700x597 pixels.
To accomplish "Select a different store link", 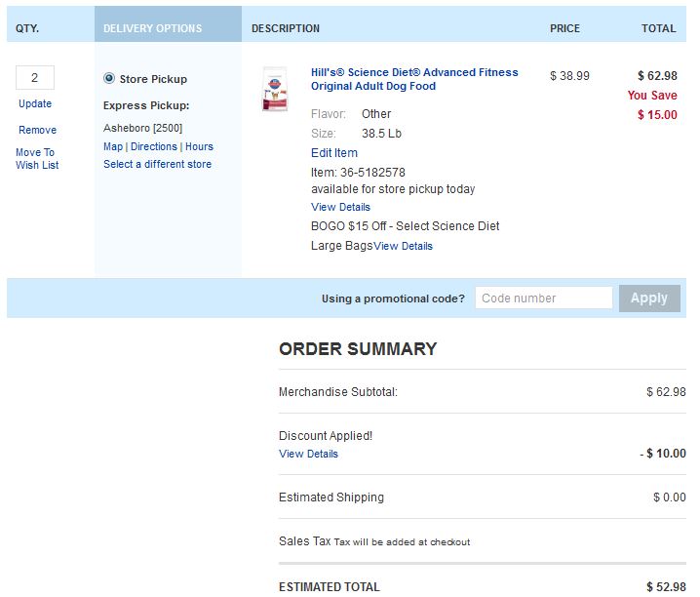I will (x=158, y=164).
